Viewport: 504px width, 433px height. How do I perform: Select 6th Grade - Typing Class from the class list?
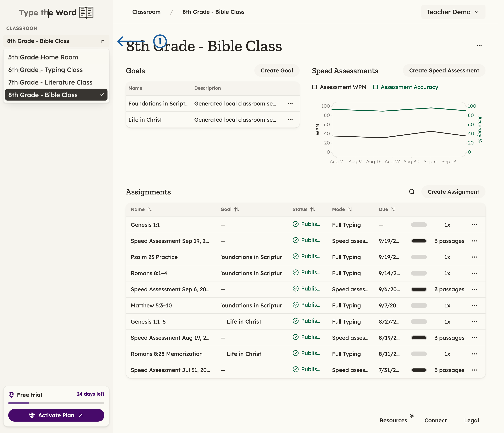[56, 70]
